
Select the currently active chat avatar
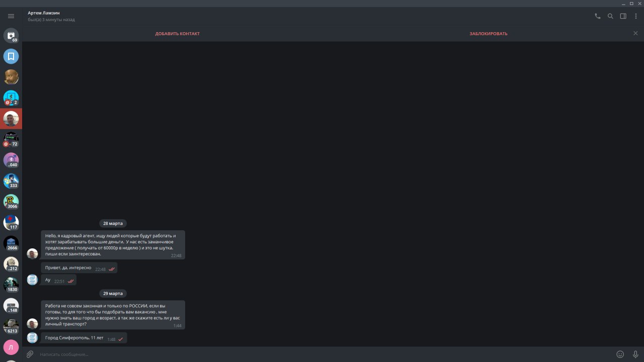coord(11,119)
